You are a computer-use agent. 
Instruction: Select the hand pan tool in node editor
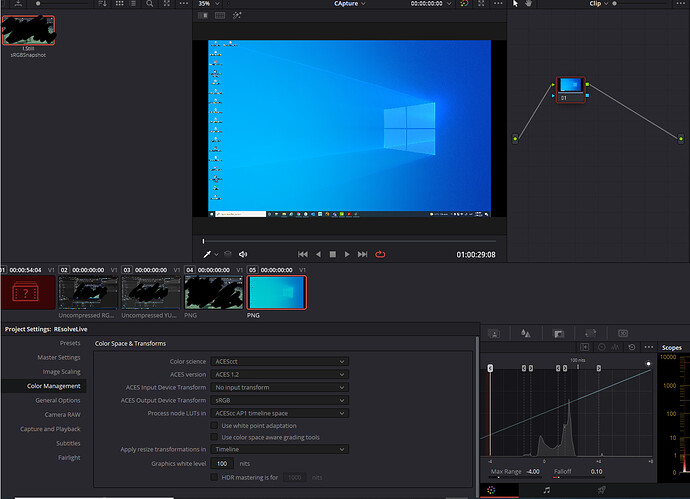click(x=529, y=4)
